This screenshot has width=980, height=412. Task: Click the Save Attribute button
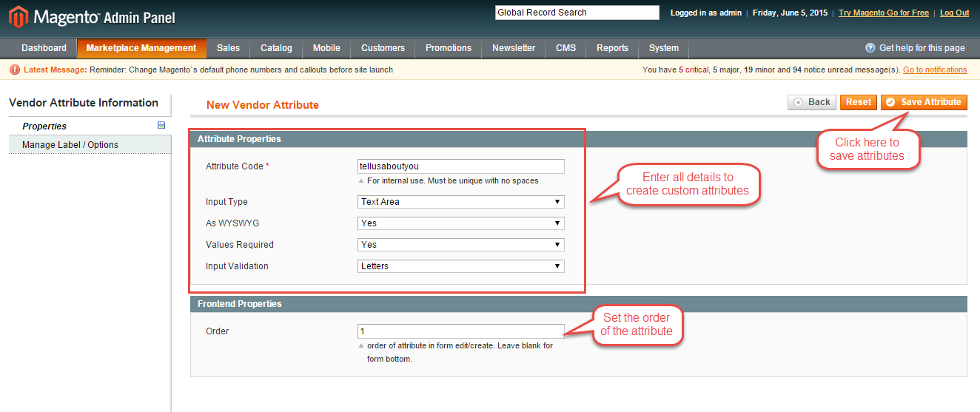click(924, 102)
